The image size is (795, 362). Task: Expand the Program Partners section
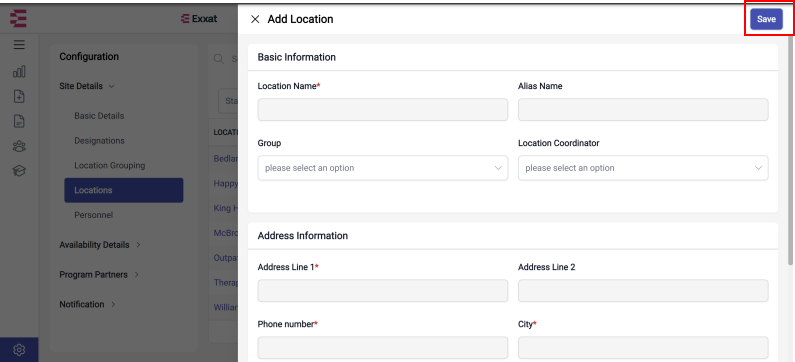click(99, 274)
